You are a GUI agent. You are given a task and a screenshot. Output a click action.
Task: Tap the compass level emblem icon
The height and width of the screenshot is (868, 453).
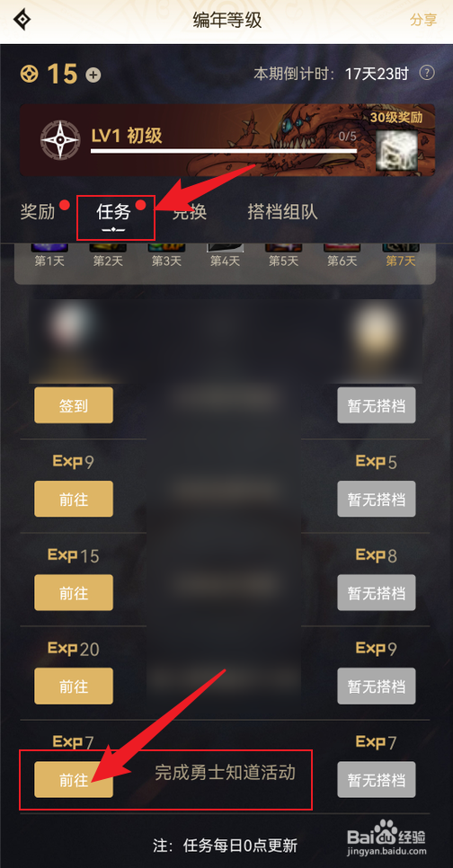tap(60, 140)
